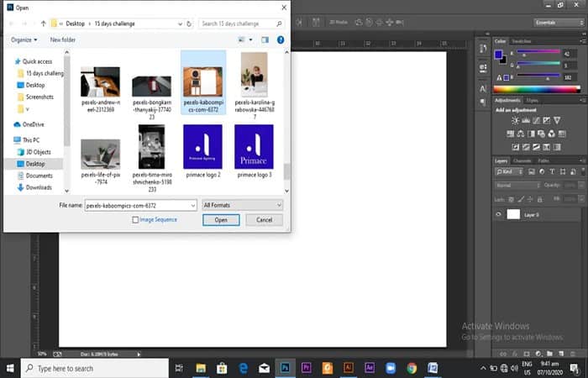The width and height of the screenshot is (588, 378).
Task: Tick the Image Sequence checkbox
Action: 135,220
